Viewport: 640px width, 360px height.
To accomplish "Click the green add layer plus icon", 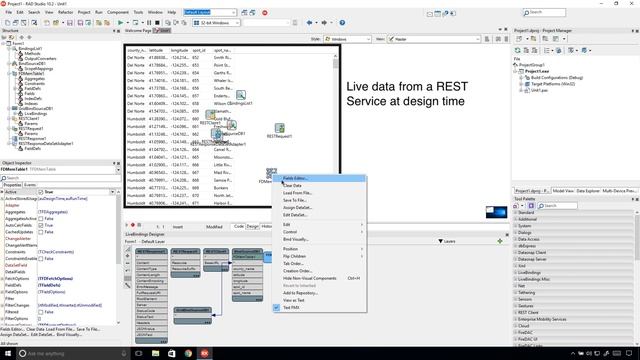I will point(500,241).
